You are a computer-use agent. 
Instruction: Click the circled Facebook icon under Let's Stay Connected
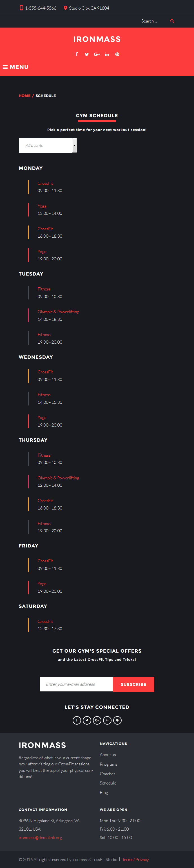77,720
